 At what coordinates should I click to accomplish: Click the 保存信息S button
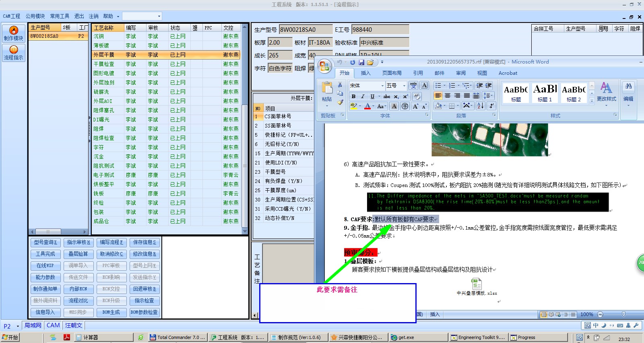144,242
